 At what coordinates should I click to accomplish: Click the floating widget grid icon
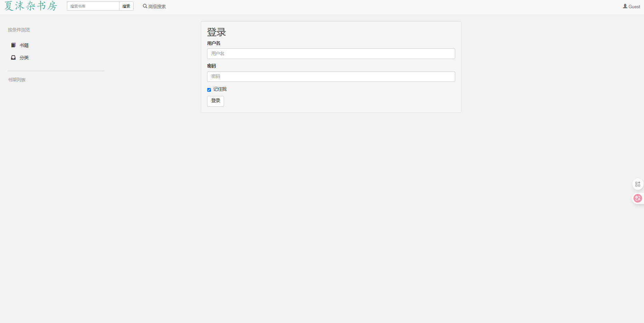[638, 184]
